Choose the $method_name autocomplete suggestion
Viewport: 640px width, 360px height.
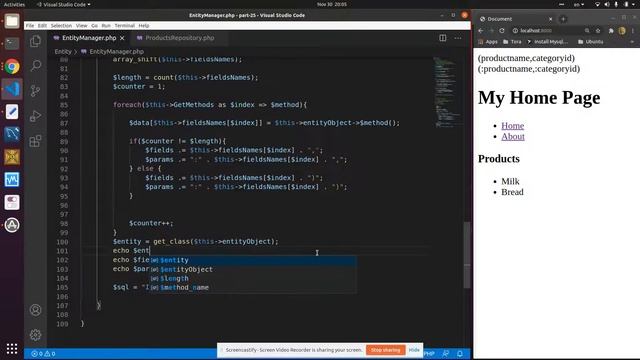click(x=253, y=287)
